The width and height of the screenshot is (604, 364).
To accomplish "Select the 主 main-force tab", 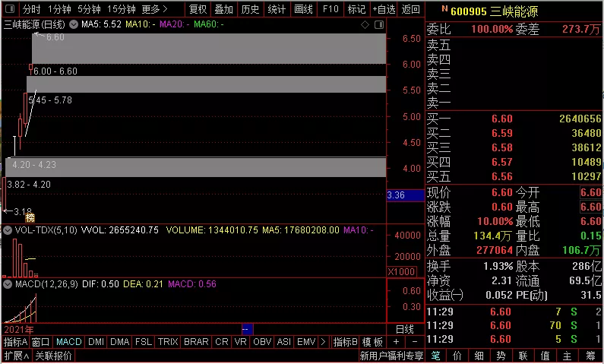I will 567,356.
